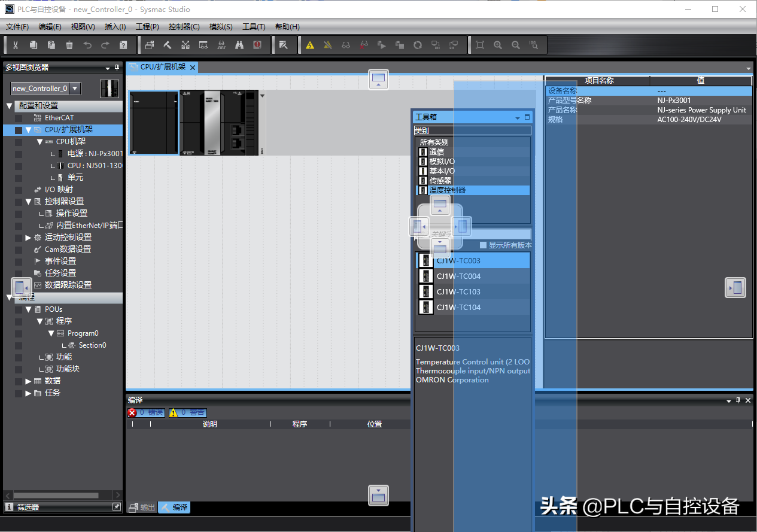
Task: Toggle the square box beside CPU/扩展机架 tree row
Action: (19, 130)
